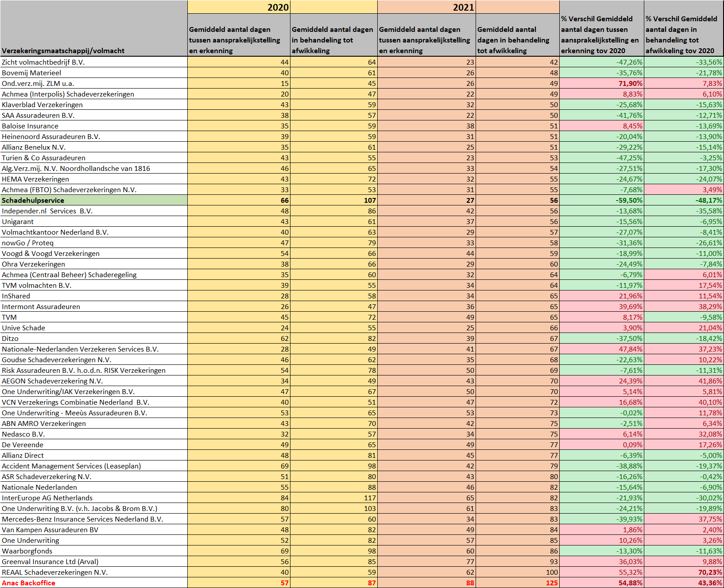Select the InShared cell
Viewport: 724px width, 588px height.
tap(94, 296)
